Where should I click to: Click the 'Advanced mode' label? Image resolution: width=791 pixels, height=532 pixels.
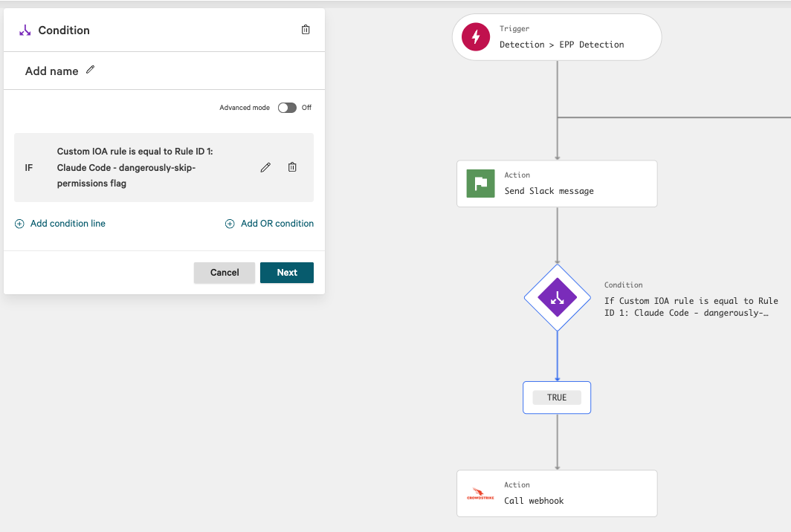(245, 108)
